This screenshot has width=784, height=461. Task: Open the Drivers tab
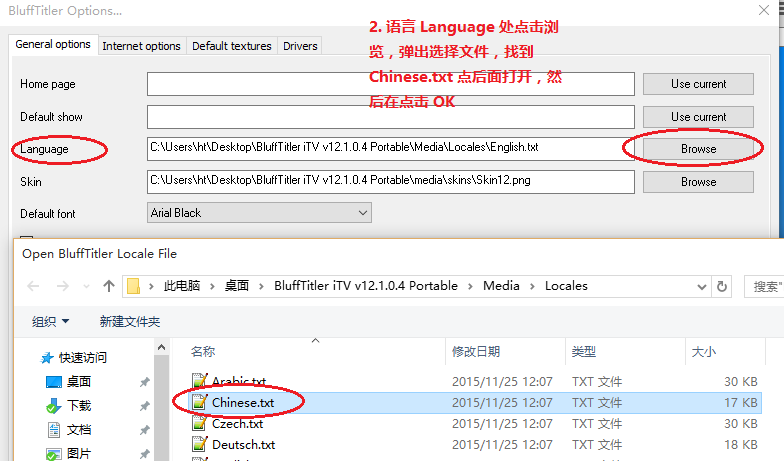(x=300, y=46)
